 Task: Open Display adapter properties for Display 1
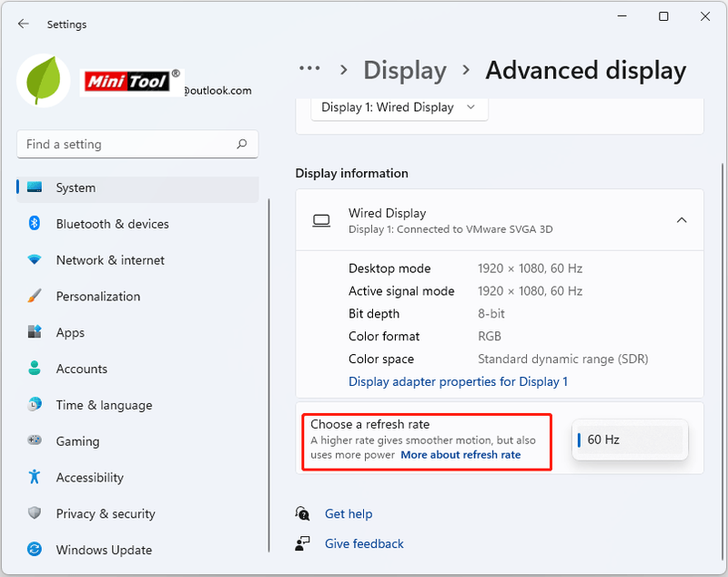coord(458,381)
